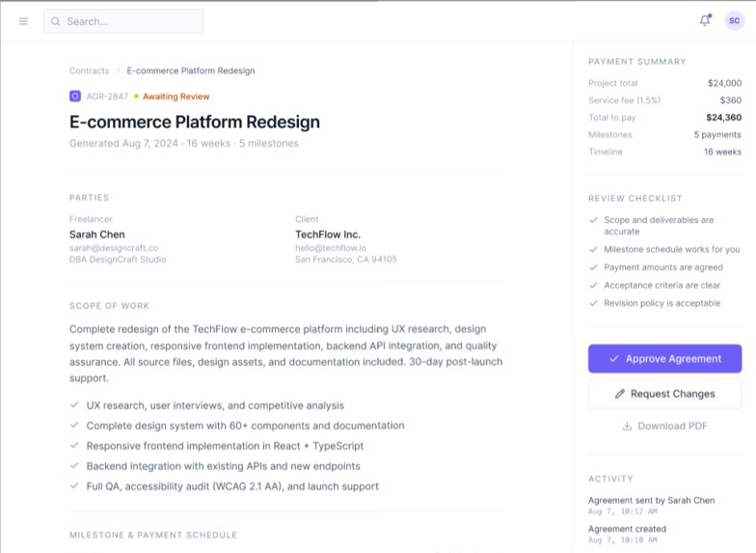This screenshot has height=553, width=756.
Task: Click E-commerce Platform Redesign breadcrumb
Action: tap(191, 70)
